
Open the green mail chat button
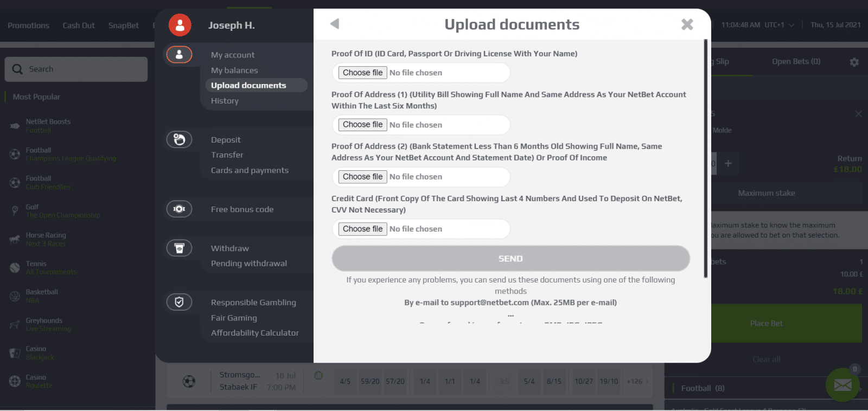pyautogui.click(x=843, y=385)
